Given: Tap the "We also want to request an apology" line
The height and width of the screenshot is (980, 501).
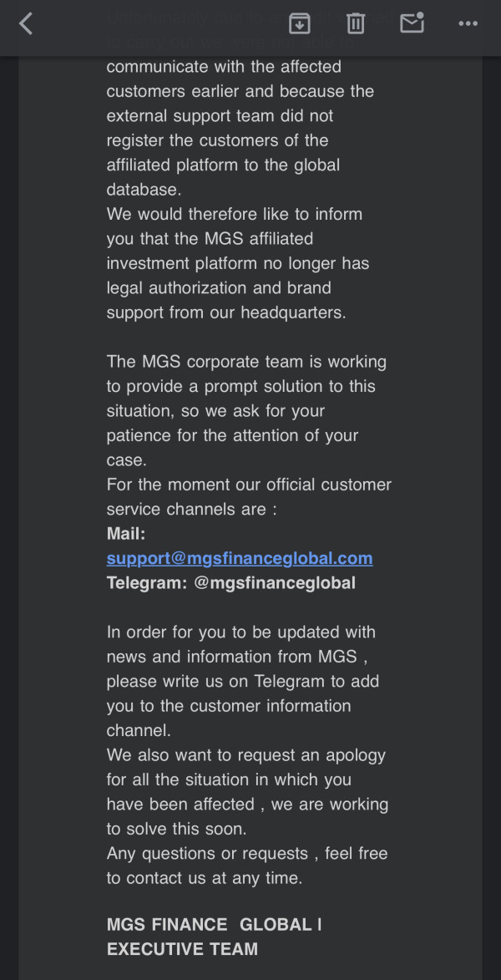Looking at the screenshot, I should 246,755.
